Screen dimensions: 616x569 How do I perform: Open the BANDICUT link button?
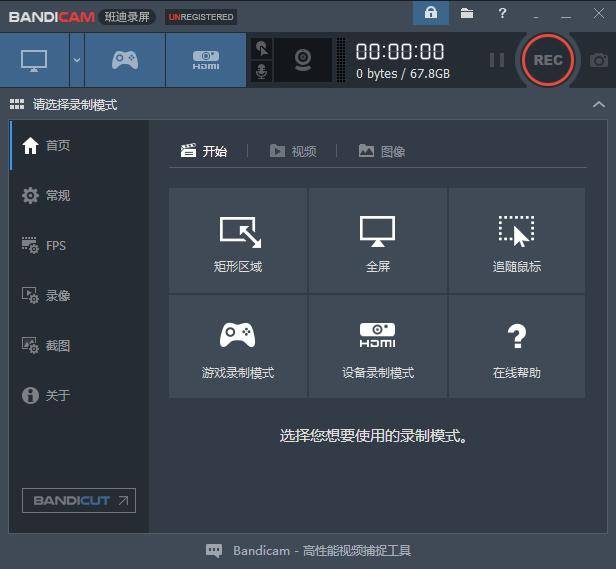click(79, 500)
